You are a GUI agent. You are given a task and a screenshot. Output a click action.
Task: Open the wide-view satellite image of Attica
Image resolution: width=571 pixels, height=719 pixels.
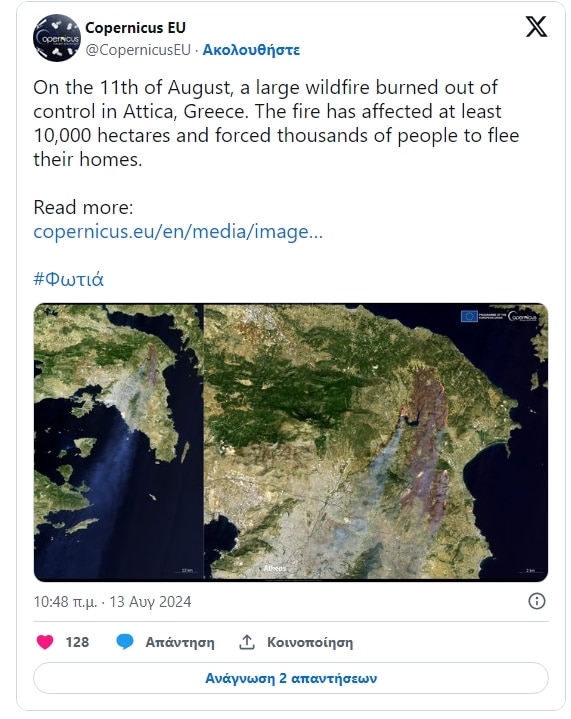click(x=118, y=442)
